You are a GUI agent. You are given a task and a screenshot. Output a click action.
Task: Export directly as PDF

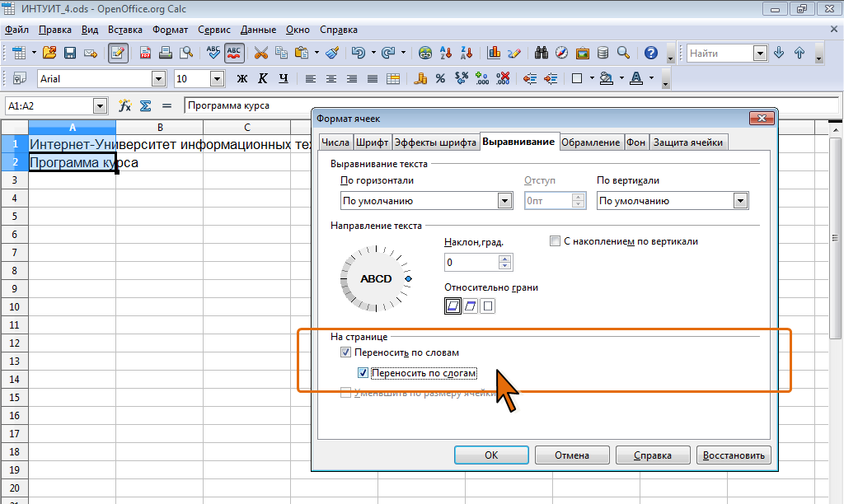145,53
